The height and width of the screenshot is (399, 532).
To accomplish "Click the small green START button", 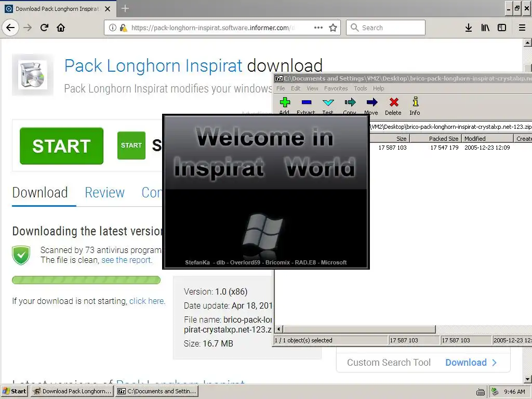I will 131,145.
